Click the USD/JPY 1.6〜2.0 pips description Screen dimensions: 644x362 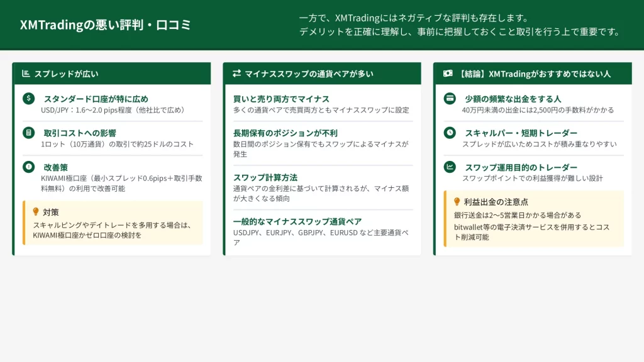[x=114, y=110]
